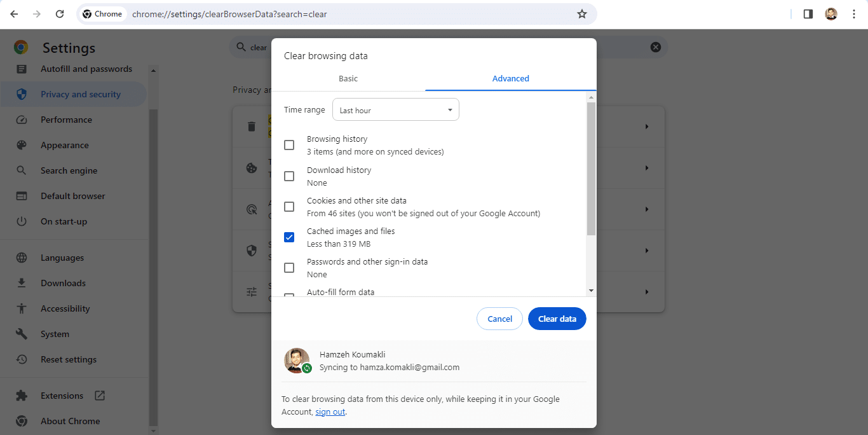Open the three-dot Chrome menu
Screen dimensions: 868x435
click(853, 14)
